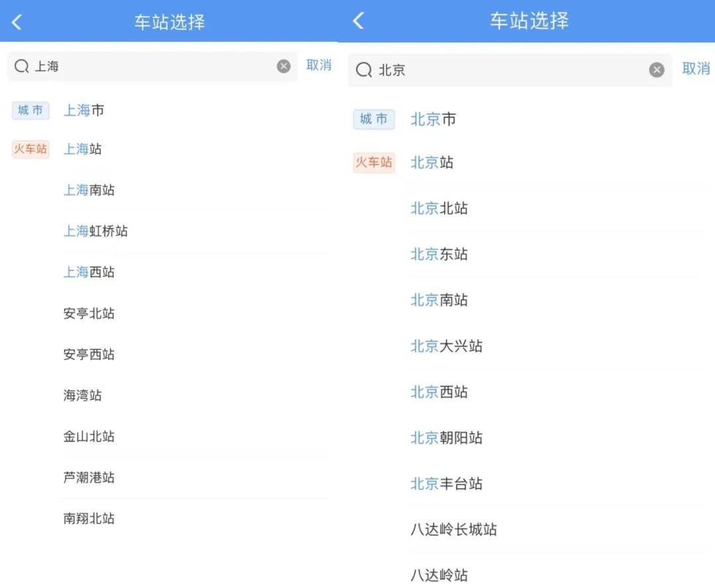Choose 北京北站 from results
This screenshot has height=588, width=715.
click(439, 209)
